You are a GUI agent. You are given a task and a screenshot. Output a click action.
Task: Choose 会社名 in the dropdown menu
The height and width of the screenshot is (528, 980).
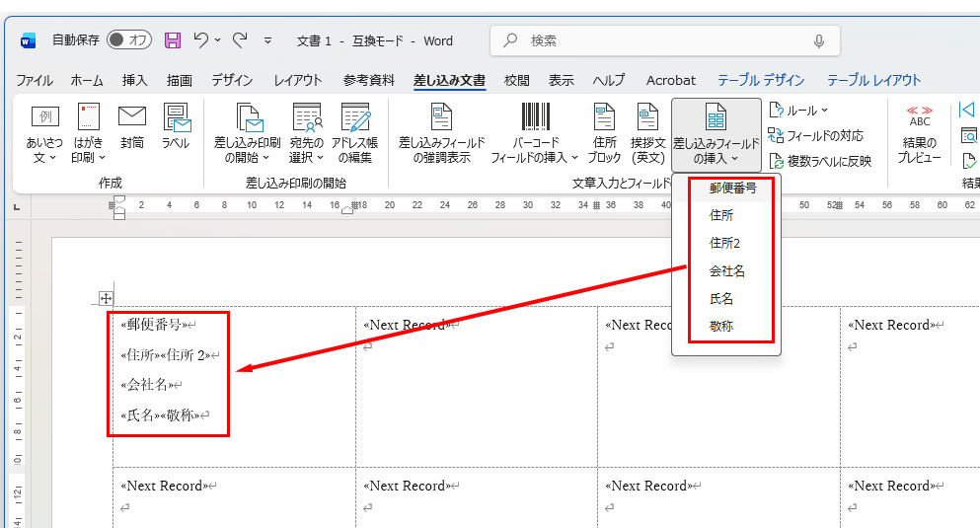[727, 270]
